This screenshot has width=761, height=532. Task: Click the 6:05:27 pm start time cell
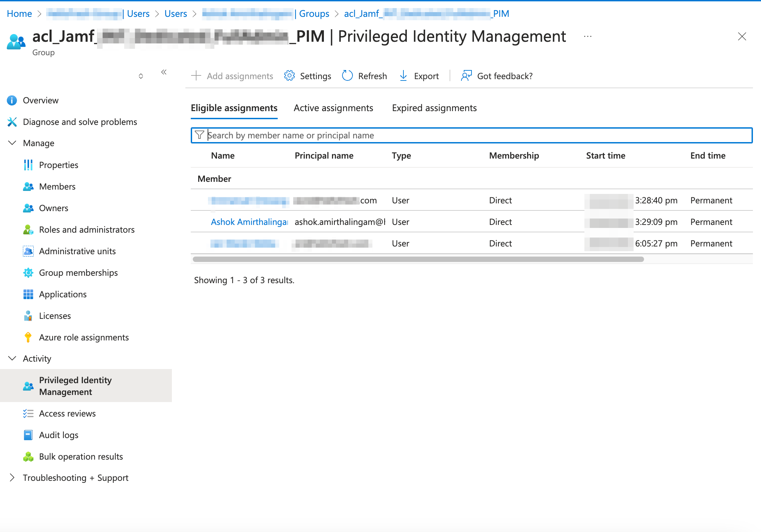click(x=656, y=243)
